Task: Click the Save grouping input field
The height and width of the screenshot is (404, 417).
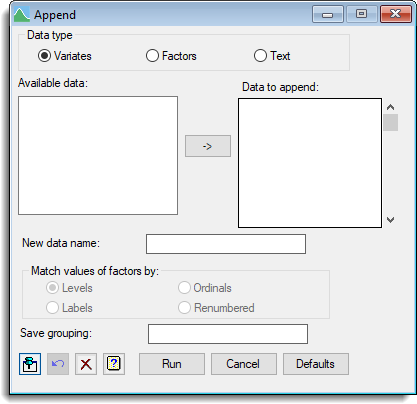Action: 228,334
